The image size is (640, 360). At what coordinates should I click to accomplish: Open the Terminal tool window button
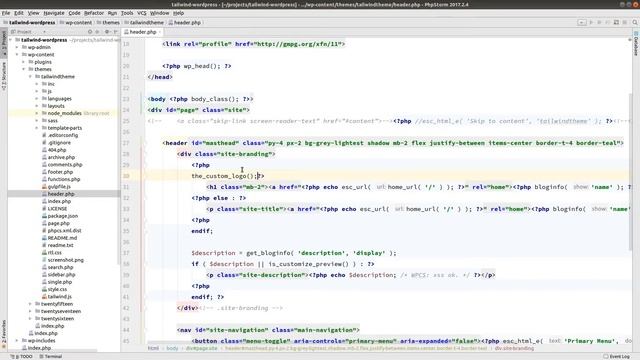[x=51, y=356]
